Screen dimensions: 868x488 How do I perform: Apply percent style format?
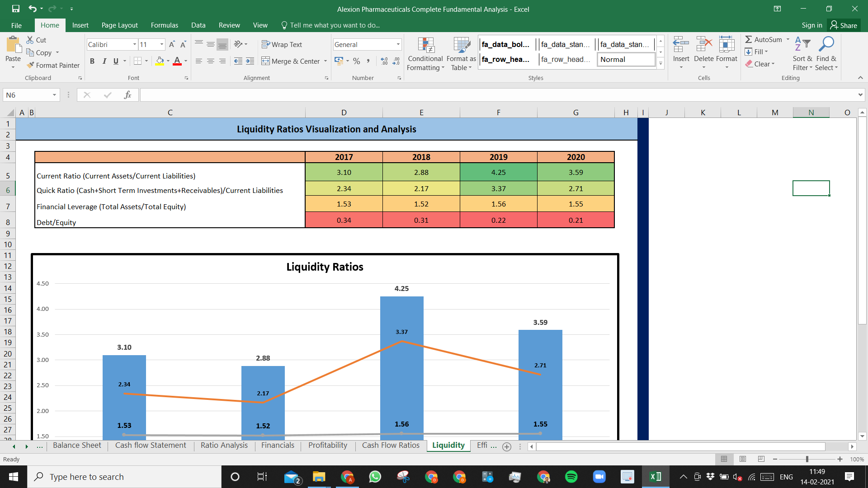point(357,61)
